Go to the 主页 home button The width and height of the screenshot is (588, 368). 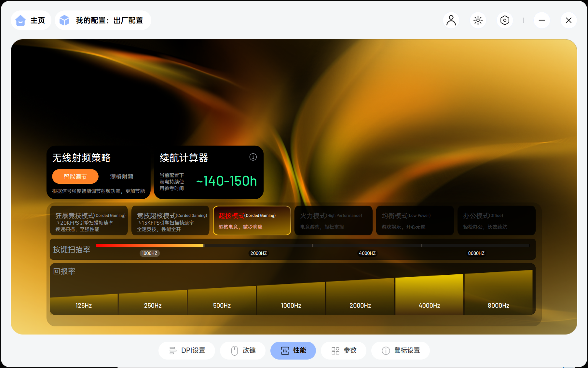(x=31, y=20)
